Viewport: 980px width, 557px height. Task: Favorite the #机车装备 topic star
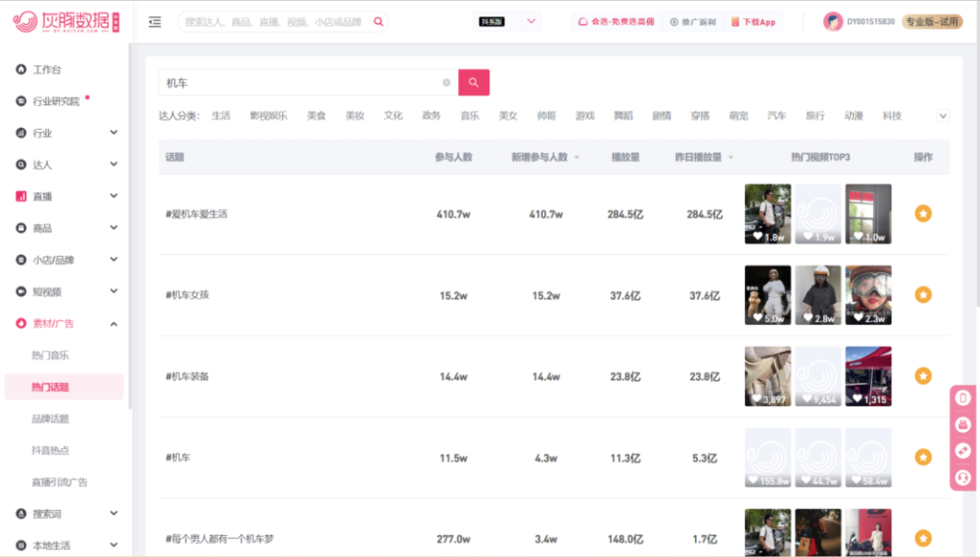point(923,376)
